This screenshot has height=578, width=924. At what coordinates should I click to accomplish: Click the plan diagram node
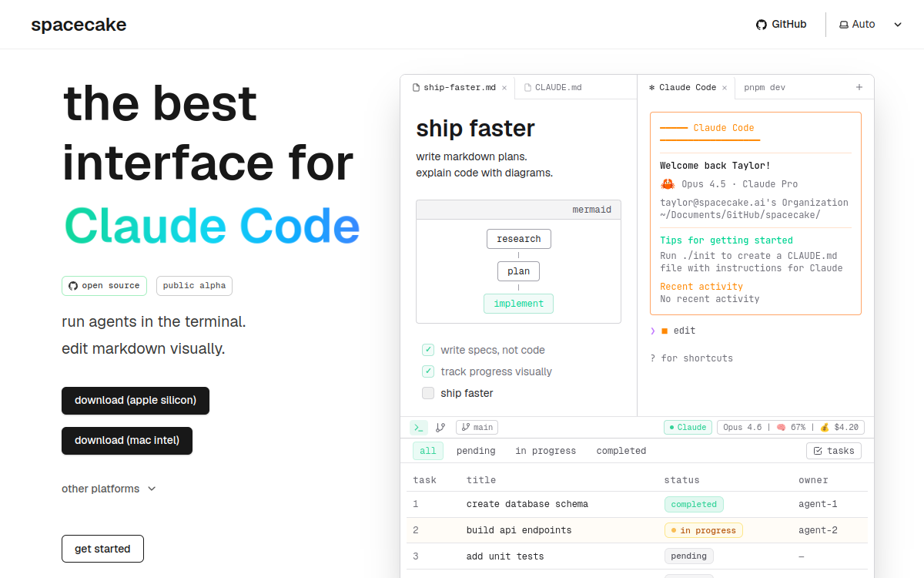point(519,271)
